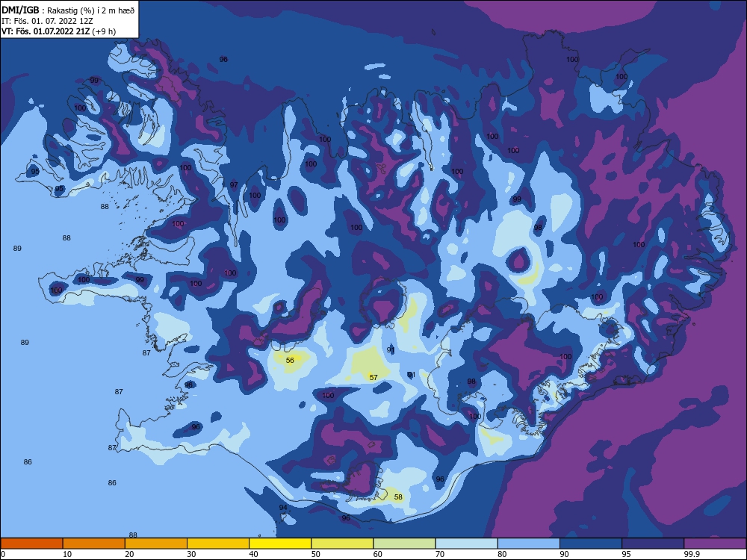
Task: Select the 20–30 amber legend swatch
Action: 156,544
